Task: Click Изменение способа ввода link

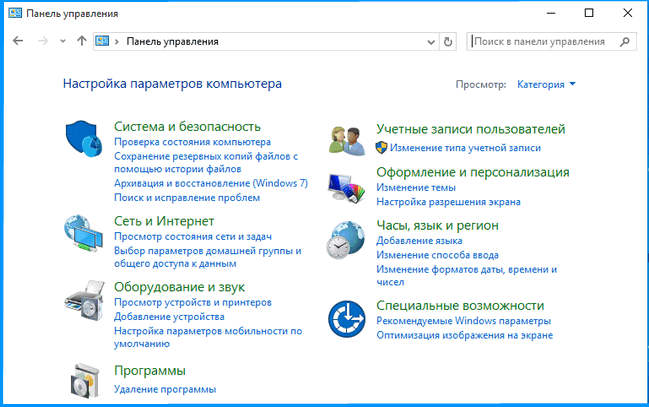Action: point(437,255)
